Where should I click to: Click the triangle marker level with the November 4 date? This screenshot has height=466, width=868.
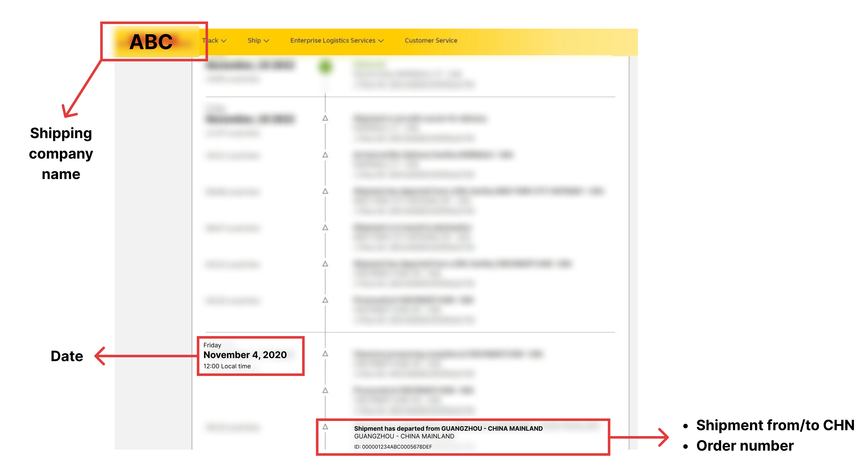coord(325,353)
